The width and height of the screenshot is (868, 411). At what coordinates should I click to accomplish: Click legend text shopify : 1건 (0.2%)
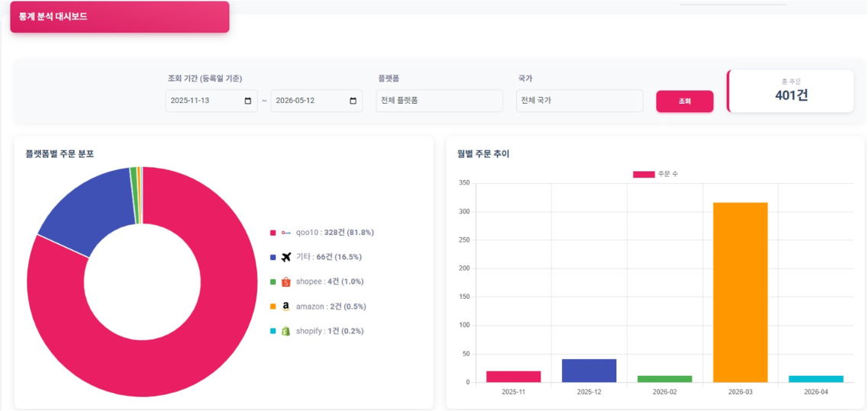(x=329, y=331)
